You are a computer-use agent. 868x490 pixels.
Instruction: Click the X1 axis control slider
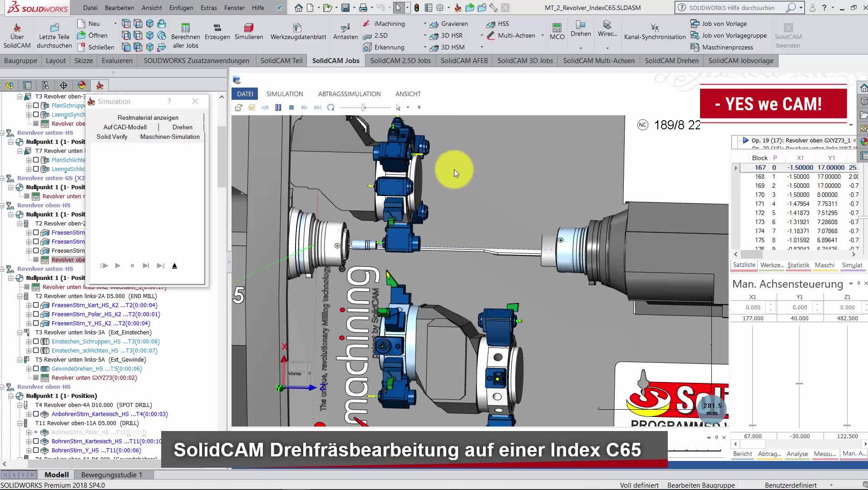753,425
